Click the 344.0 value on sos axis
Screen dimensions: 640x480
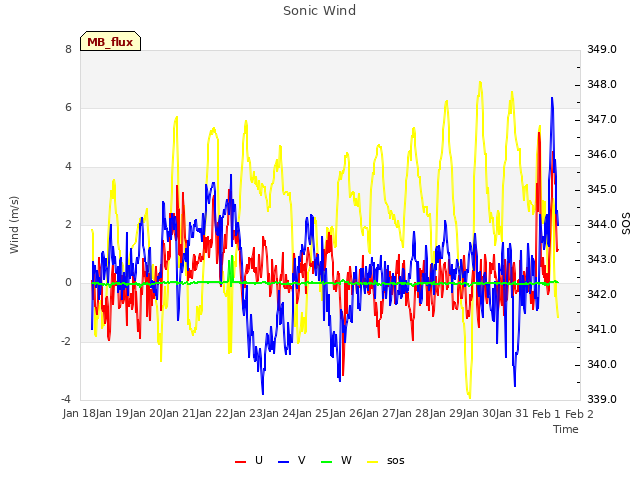(602, 224)
